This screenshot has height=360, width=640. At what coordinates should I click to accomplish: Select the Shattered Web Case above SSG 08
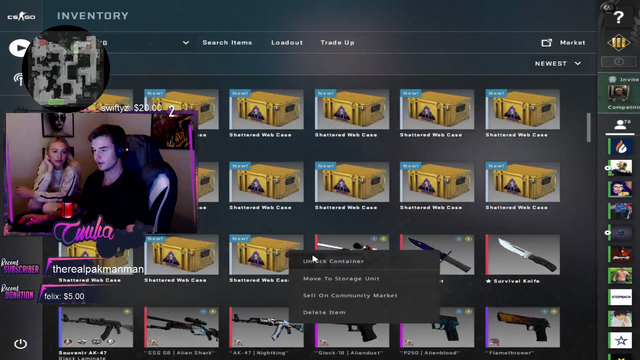point(181,258)
